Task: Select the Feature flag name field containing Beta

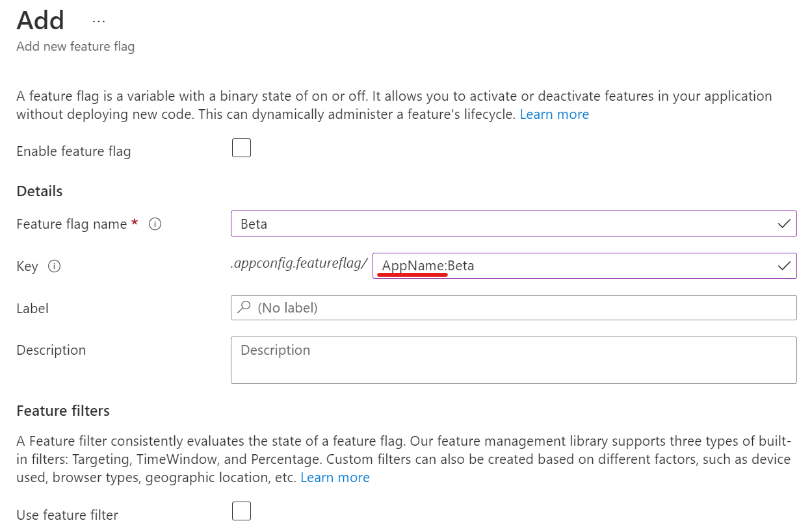Action: tap(514, 223)
